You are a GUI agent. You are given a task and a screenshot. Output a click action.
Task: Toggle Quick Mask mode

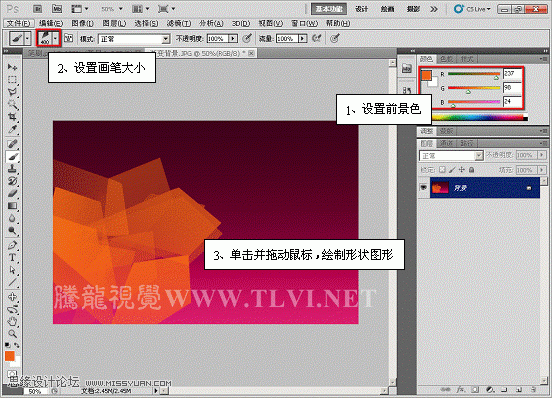12,373
